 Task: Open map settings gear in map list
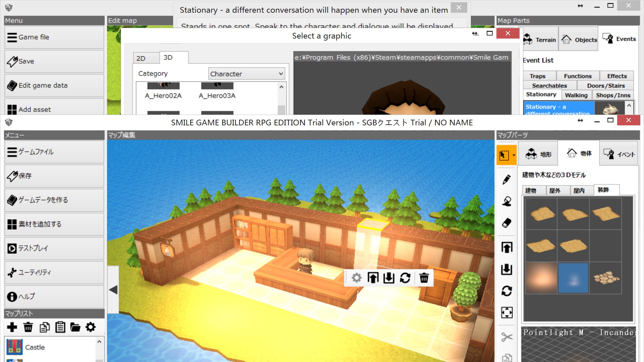(91, 327)
